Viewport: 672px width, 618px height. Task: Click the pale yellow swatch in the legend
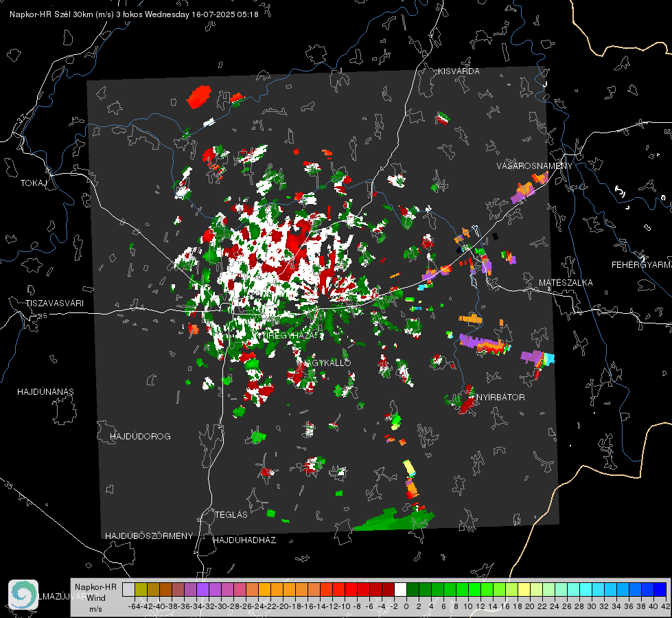(524, 589)
